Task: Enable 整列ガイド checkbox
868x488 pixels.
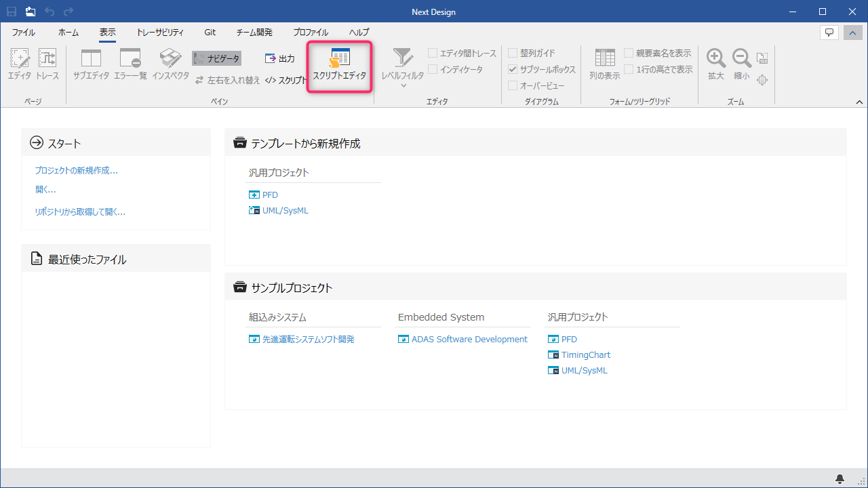Action: coord(532,53)
